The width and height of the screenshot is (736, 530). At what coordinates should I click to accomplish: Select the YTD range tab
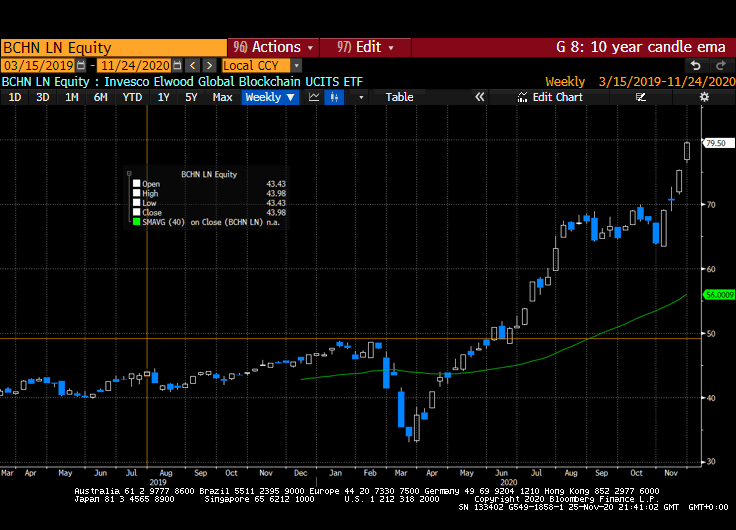pyautogui.click(x=132, y=97)
